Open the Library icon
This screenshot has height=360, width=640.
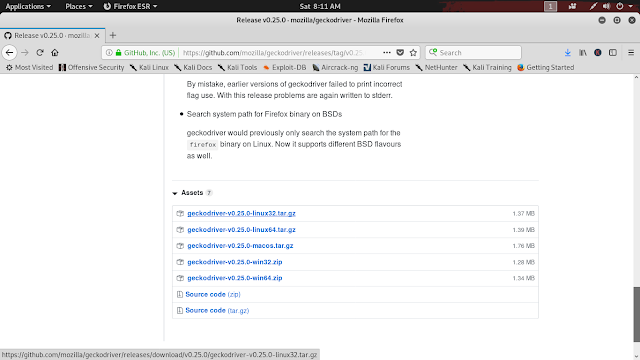click(583, 53)
